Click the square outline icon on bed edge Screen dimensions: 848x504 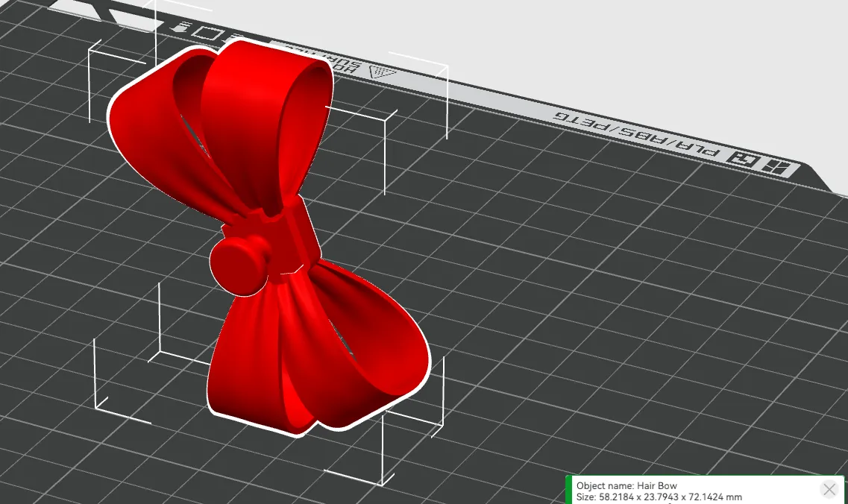pyautogui.click(x=207, y=32)
